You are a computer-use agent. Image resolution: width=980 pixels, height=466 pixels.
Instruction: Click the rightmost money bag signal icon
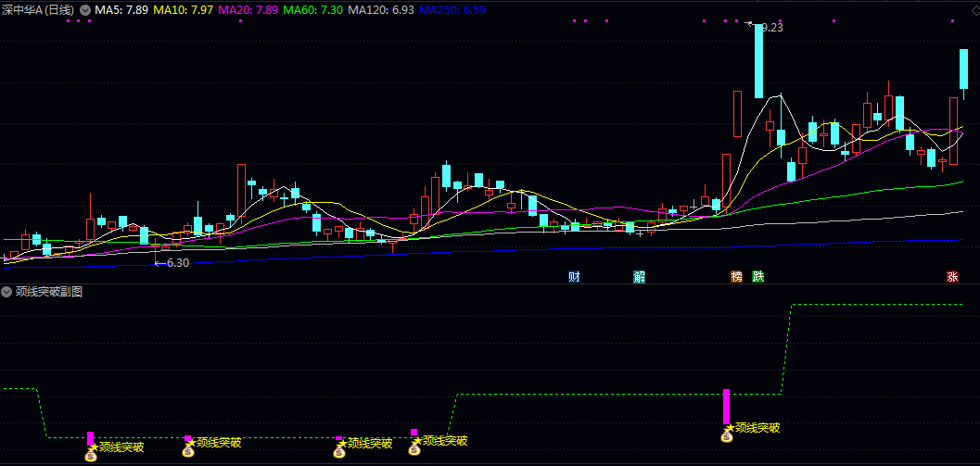(x=727, y=435)
